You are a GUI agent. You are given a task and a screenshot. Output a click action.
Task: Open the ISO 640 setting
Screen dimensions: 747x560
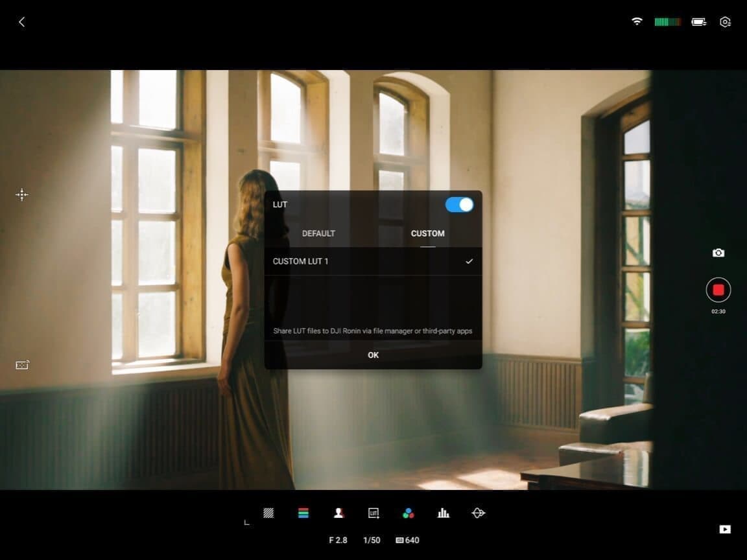408,540
